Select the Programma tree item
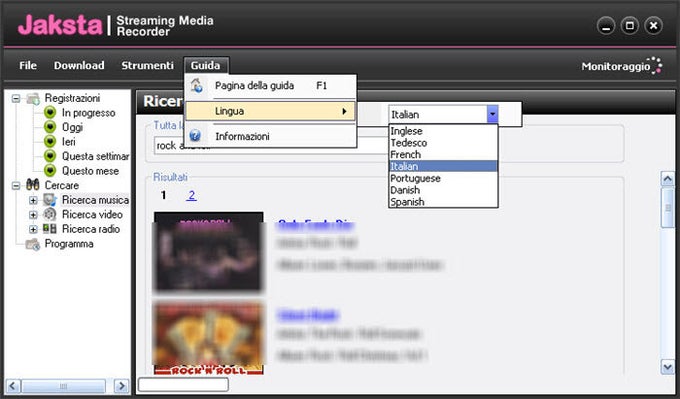 pos(69,244)
